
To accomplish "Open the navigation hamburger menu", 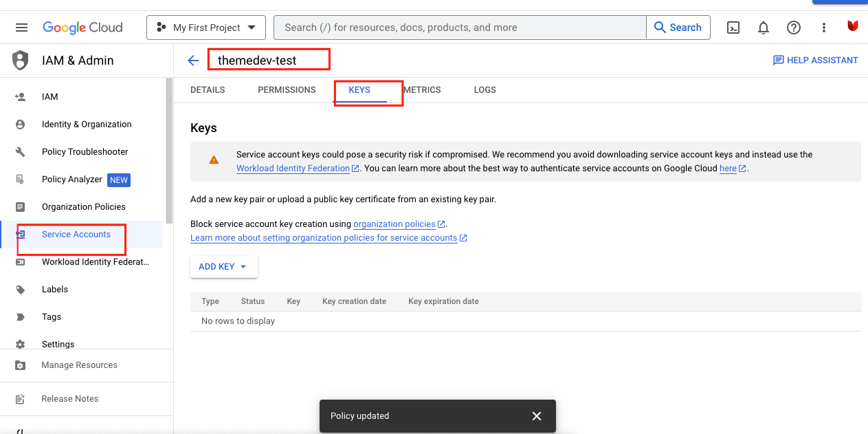I will pyautogui.click(x=22, y=28).
